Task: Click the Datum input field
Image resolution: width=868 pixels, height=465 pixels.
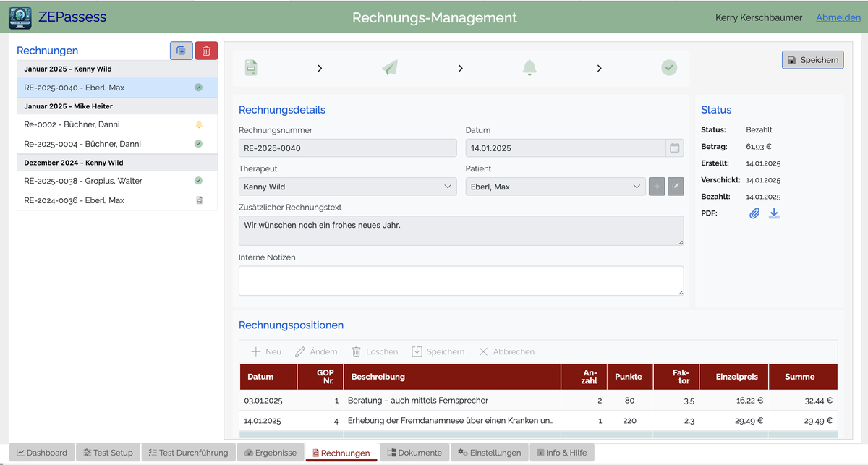Action: (566, 148)
